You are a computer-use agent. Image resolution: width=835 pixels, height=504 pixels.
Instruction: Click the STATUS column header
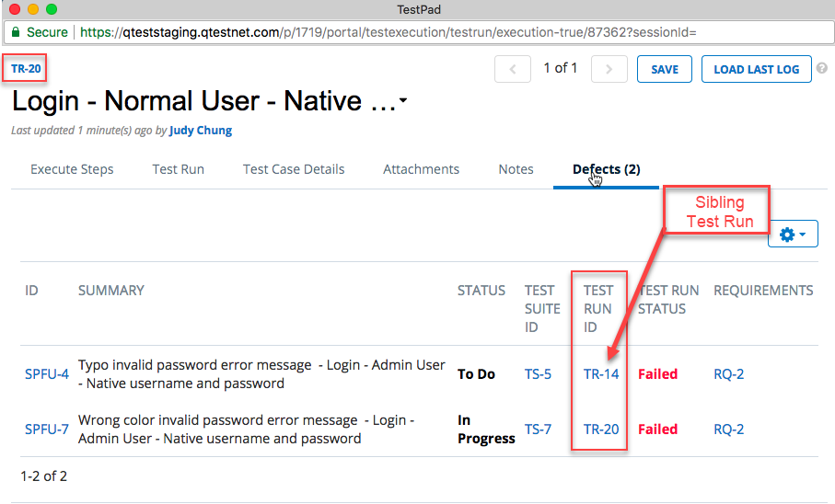pos(481,290)
